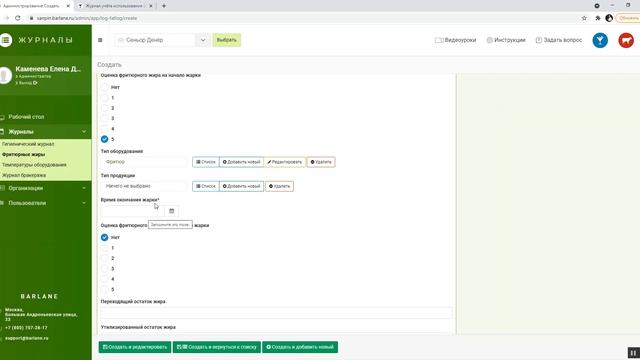Open the equipment type Фритюр select field
Viewport: 640px width, 360px height.
pyautogui.click(x=144, y=162)
